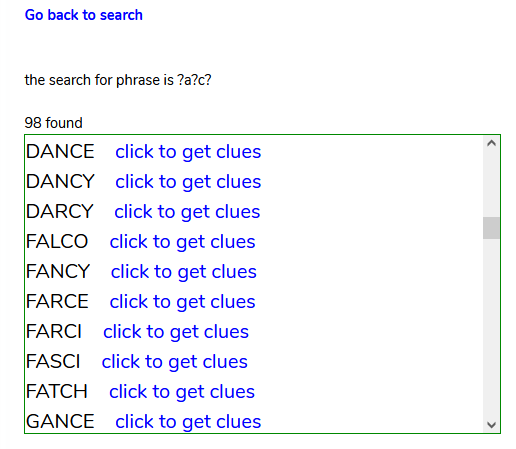The height and width of the screenshot is (449, 516).
Task: Click the 98 found results count text
Action: click(x=53, y=123)
